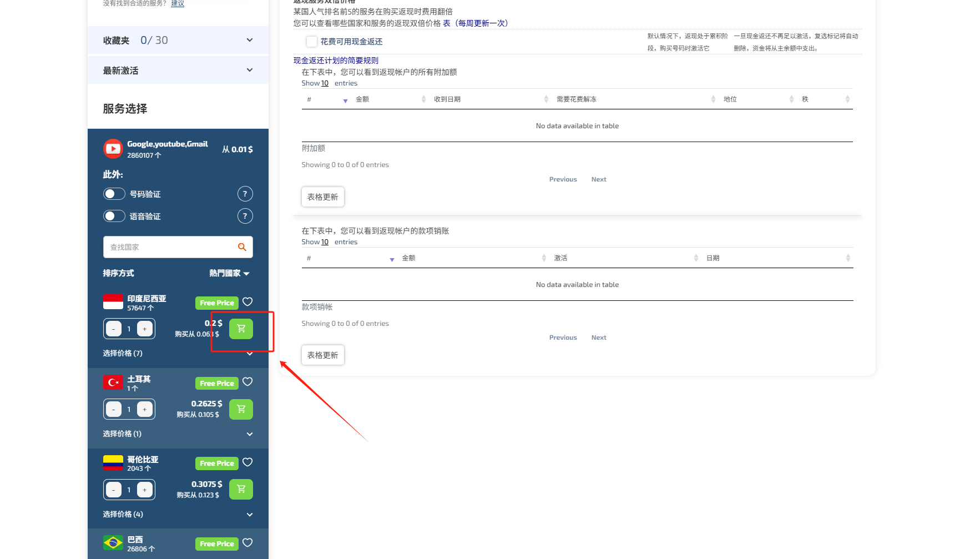Go to Previous page in bonus table

[563, 179]
